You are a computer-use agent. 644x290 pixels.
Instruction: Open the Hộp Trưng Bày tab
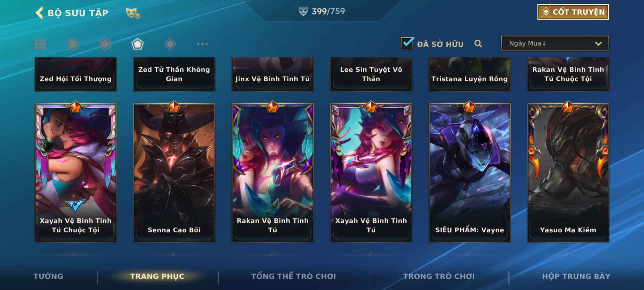576,276
